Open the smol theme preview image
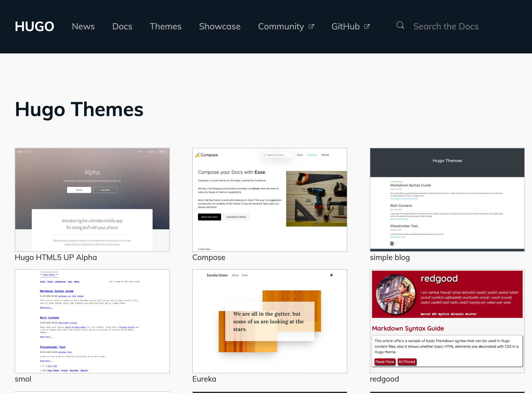 coord(92,321)
